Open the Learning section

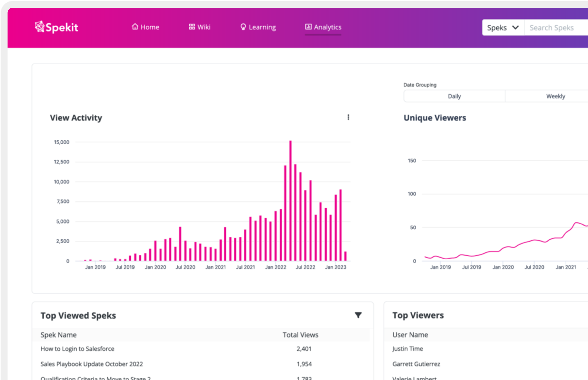(x=258, y=27)
